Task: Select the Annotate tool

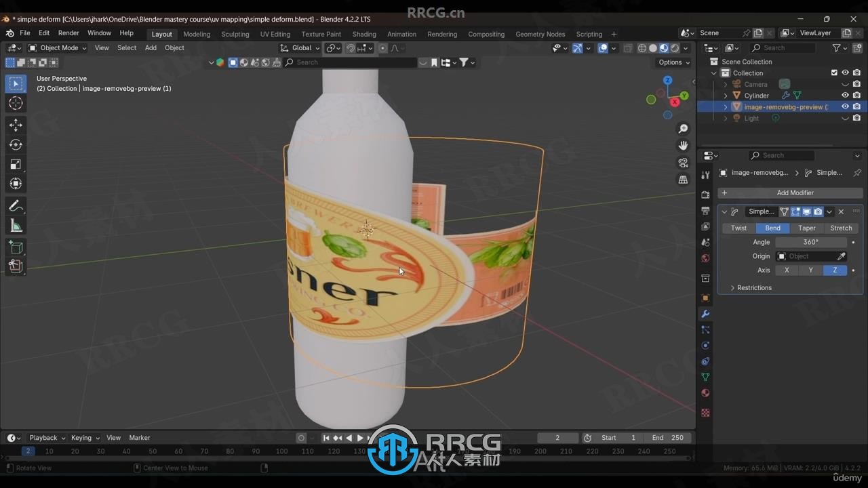Action: point(16,205)
